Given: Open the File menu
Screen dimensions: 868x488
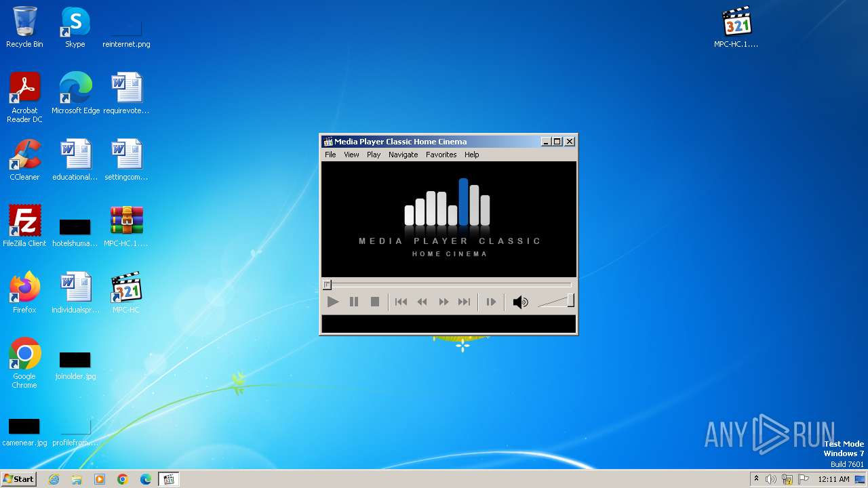Looking at the screenshot, I should [330, 155].
